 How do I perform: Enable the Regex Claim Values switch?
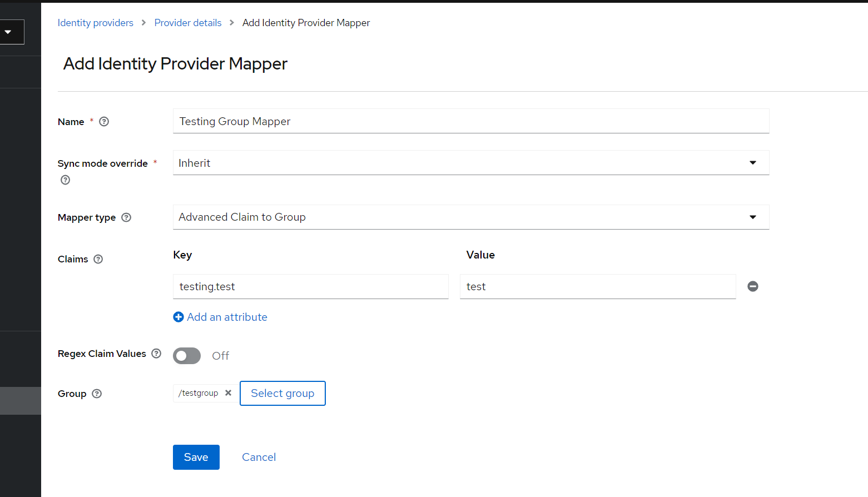pyautogui.click(x=186, y=355)
